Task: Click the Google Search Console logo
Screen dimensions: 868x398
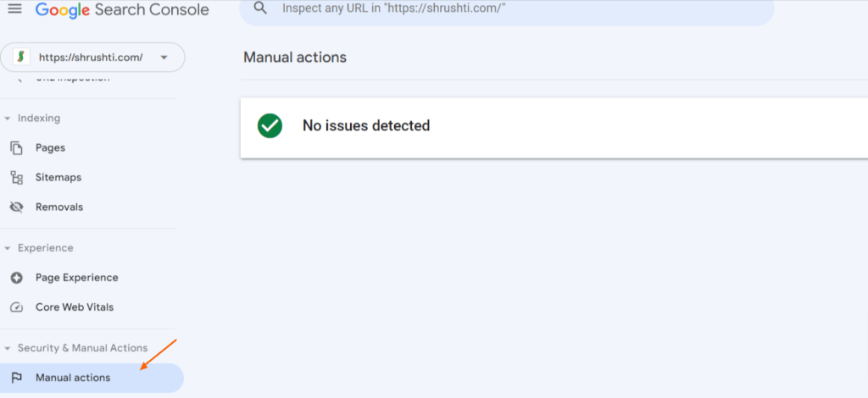Action: [x=122, y=9]
